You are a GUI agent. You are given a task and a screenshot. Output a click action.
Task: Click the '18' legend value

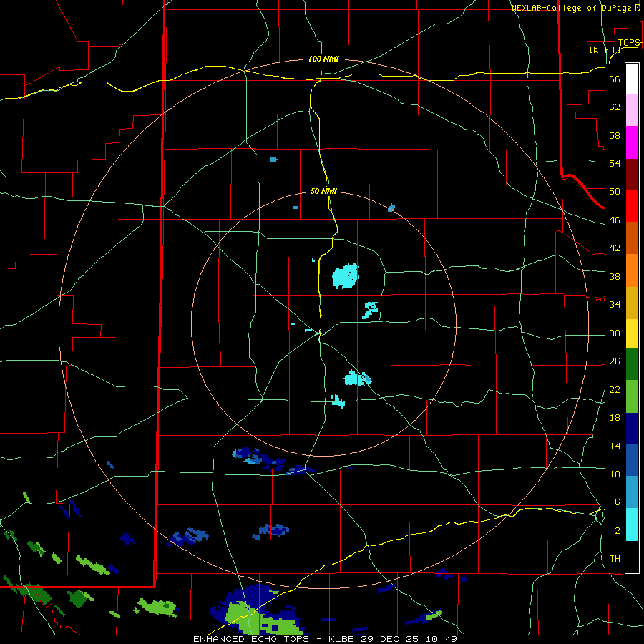pos(615,418)
